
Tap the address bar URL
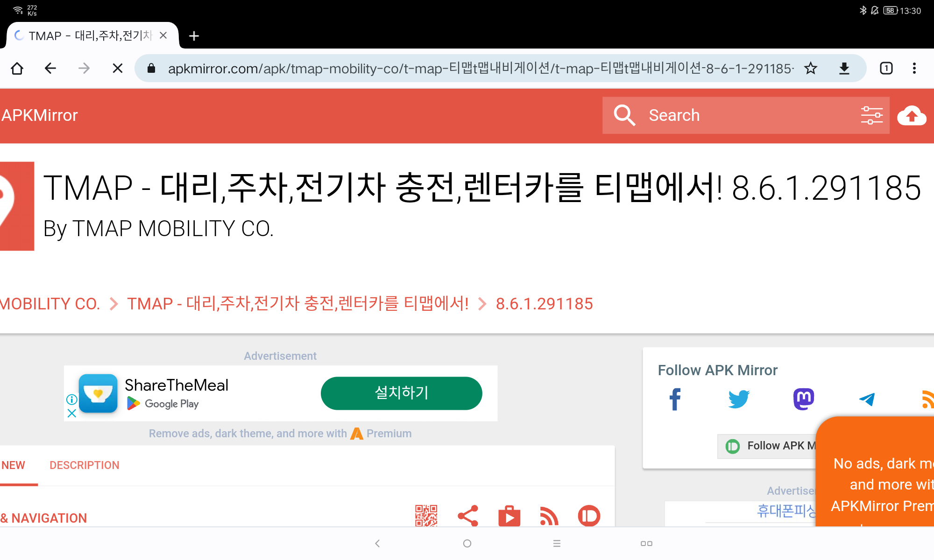[480, 69]
